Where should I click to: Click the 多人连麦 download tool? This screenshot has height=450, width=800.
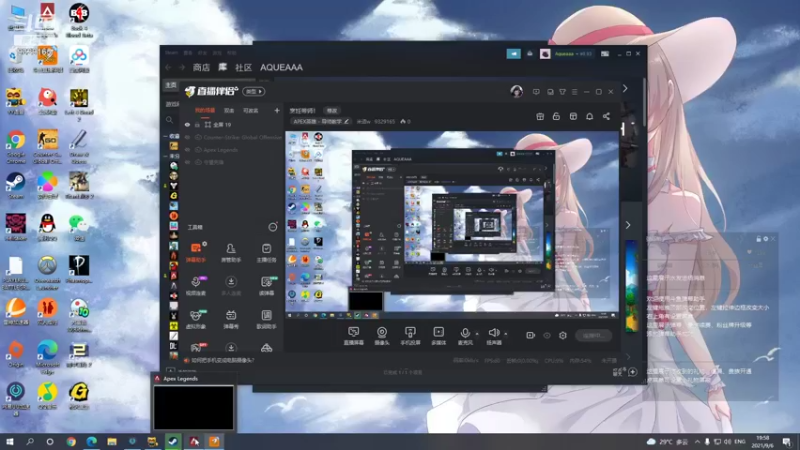[231, 286]
